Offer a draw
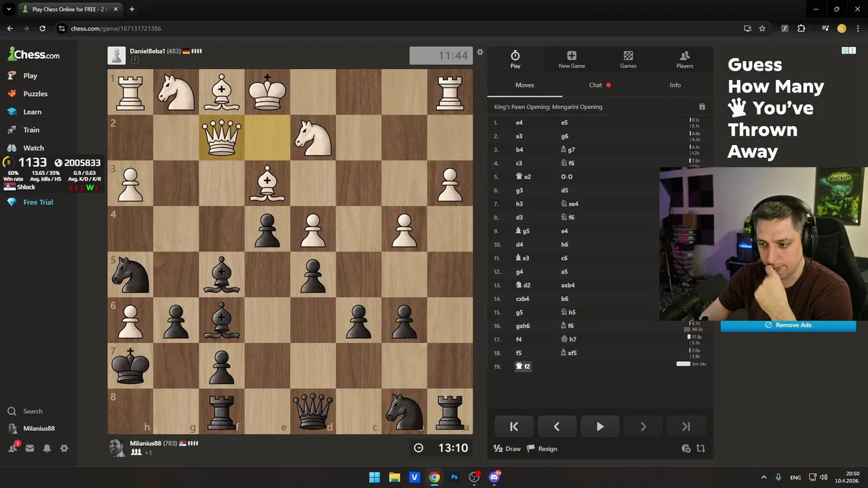Image resolution: width=868 pixels, height=488 pixels. (x=507, y=449)
